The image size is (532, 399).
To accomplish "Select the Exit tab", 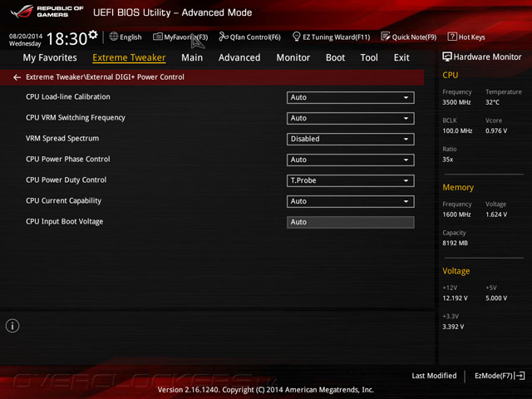I will [401, 57].
